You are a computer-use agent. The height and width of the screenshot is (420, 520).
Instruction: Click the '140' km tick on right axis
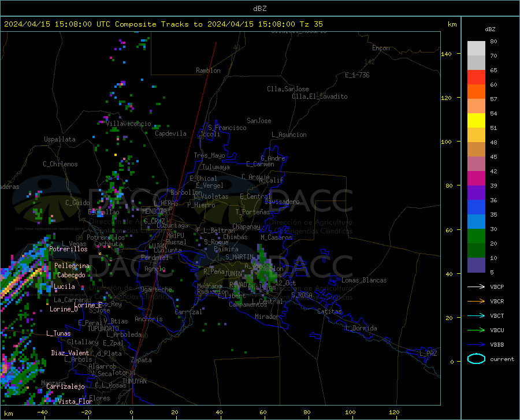point(446,54)
